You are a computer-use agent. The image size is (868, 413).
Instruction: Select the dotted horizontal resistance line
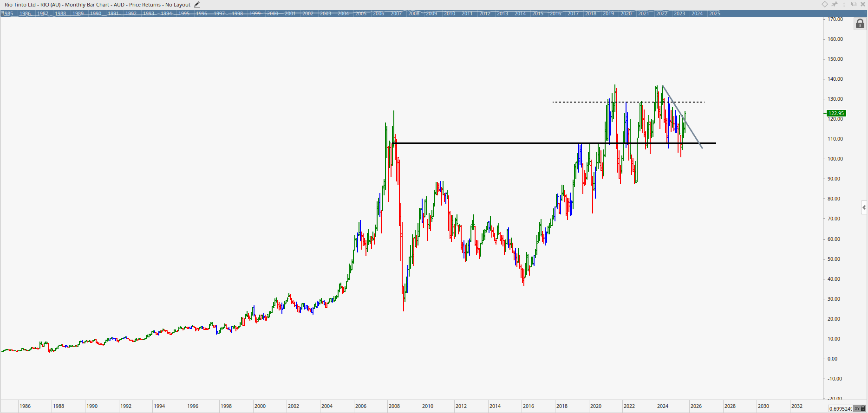click(581, 102)
